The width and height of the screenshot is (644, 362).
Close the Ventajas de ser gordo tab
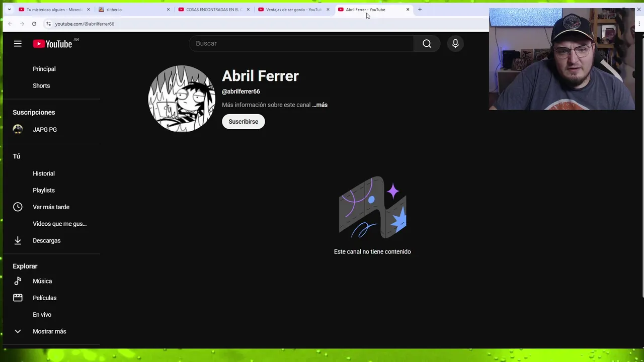click(328, 10)
